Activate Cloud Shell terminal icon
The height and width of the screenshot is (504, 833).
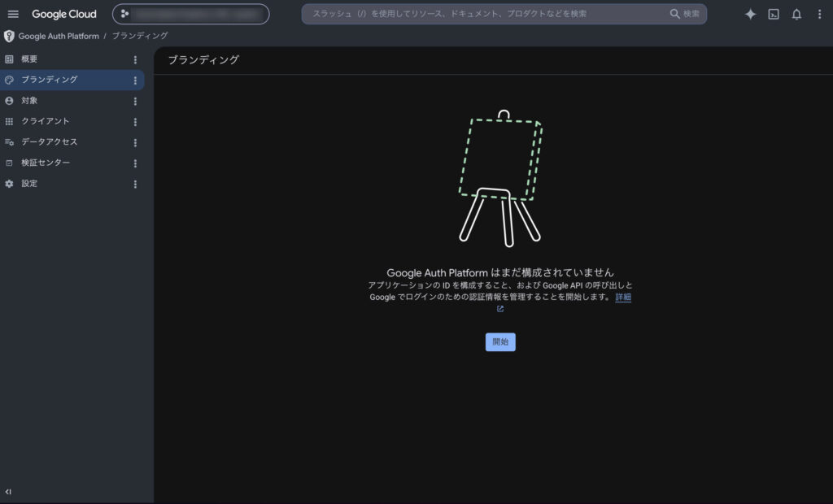(774, 15)
